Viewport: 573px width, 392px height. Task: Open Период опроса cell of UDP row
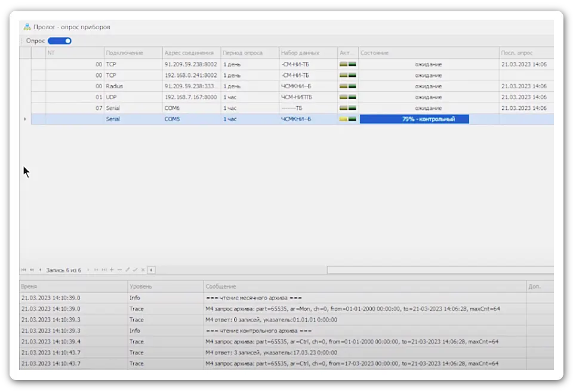tap(249, 97)
